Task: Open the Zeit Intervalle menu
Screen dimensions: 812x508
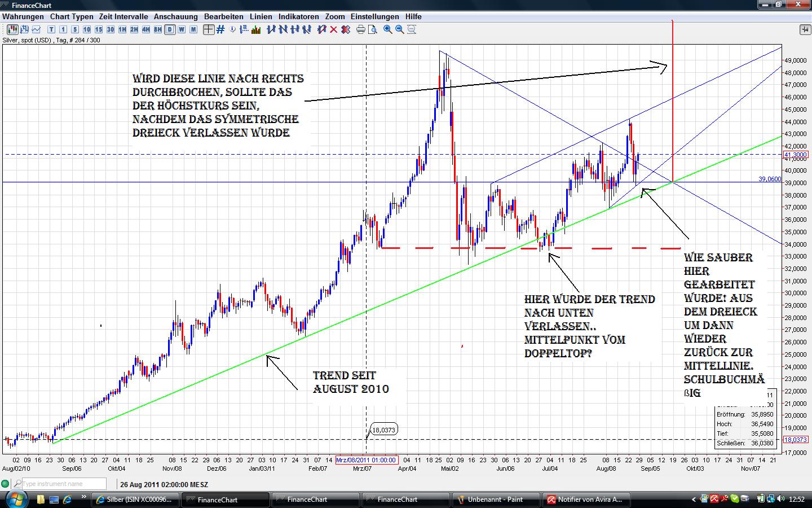Action: [x=123, y=16]
